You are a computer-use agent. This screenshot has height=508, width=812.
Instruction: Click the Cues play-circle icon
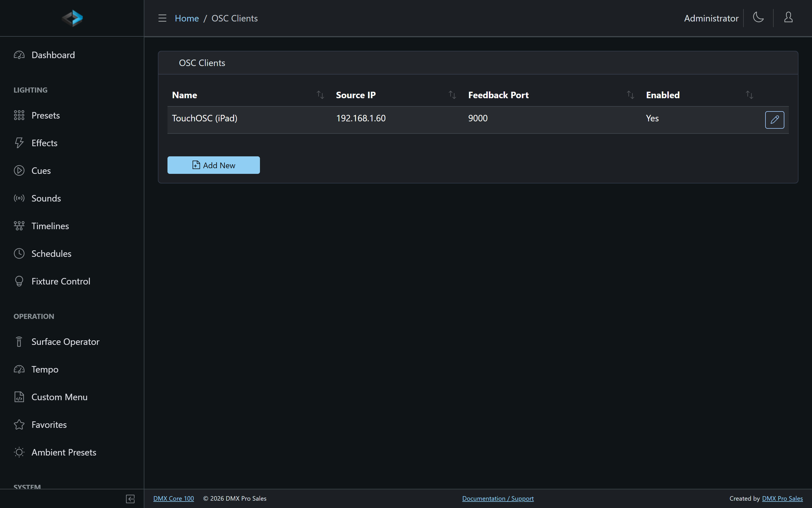[x=19, y=171]
